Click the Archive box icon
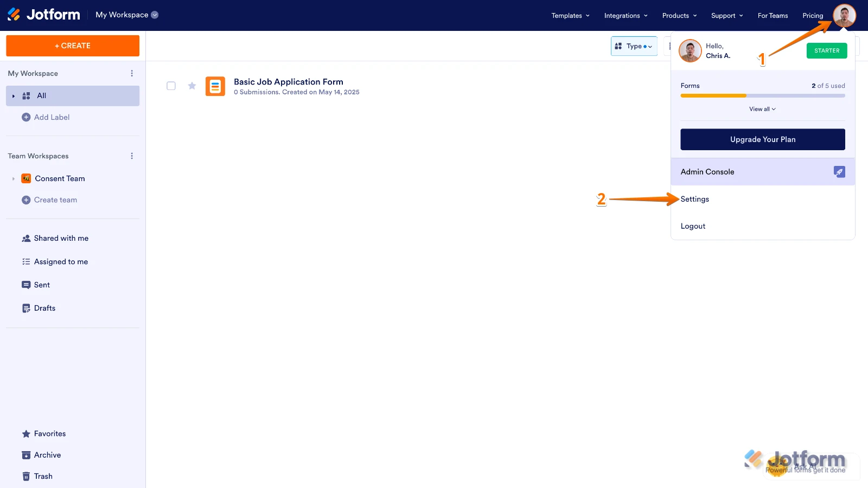Screen dimensions: 868x488 tap(26, 454)
